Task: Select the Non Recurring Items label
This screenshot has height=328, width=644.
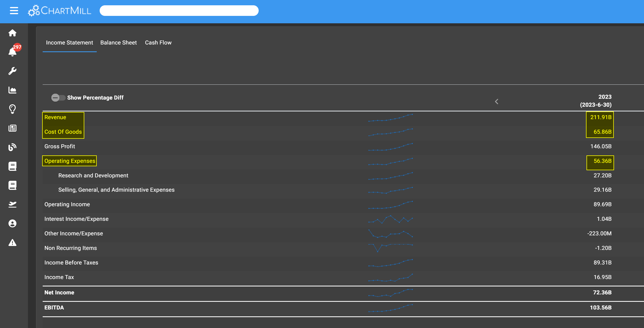Action: [70, 248]
